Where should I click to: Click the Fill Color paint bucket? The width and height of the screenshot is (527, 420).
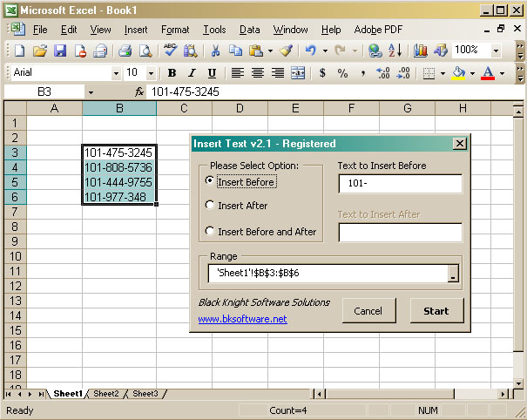point(459,73)
